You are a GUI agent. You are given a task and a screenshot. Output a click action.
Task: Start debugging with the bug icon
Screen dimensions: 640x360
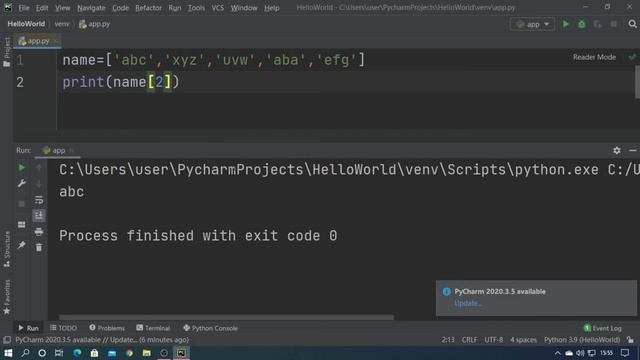(582, 24)
